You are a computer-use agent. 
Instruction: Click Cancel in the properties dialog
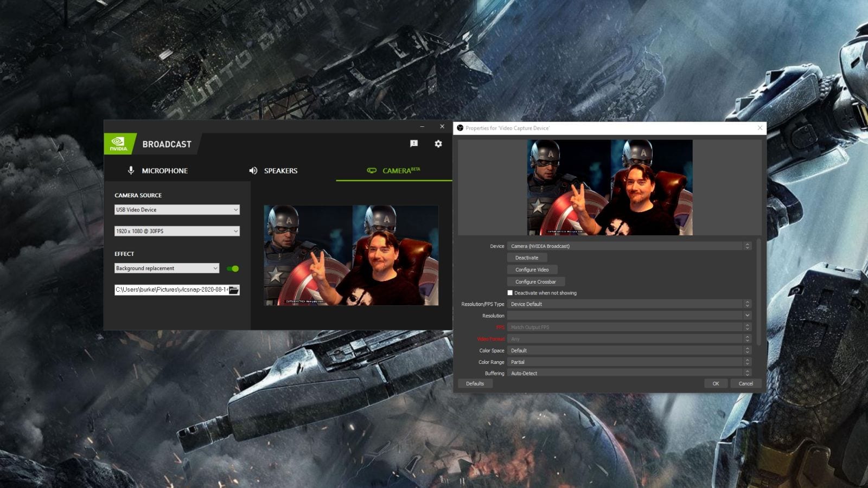pyautogui.click(x=746, y=383)
